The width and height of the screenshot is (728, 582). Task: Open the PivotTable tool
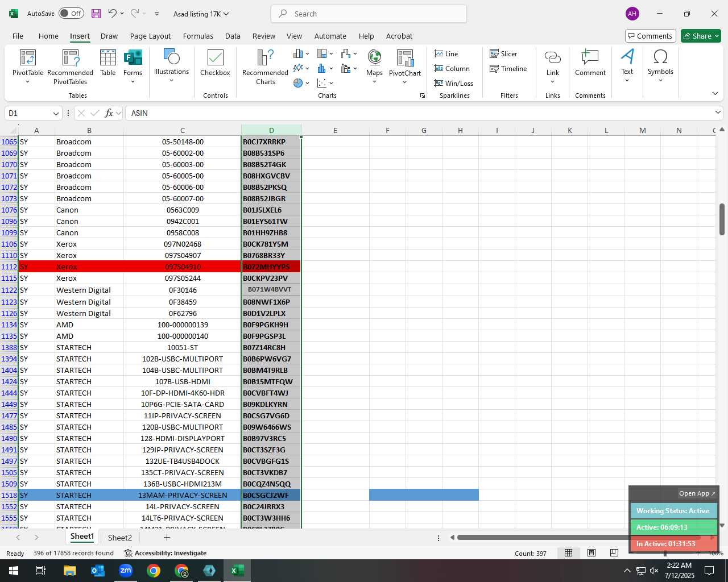[x=28, y=67]
